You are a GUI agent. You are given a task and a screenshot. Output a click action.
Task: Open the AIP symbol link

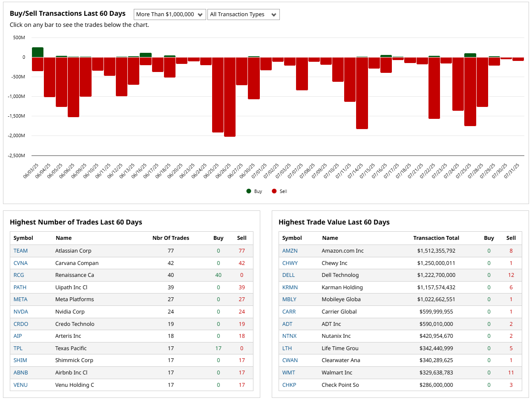click(17, 336)
